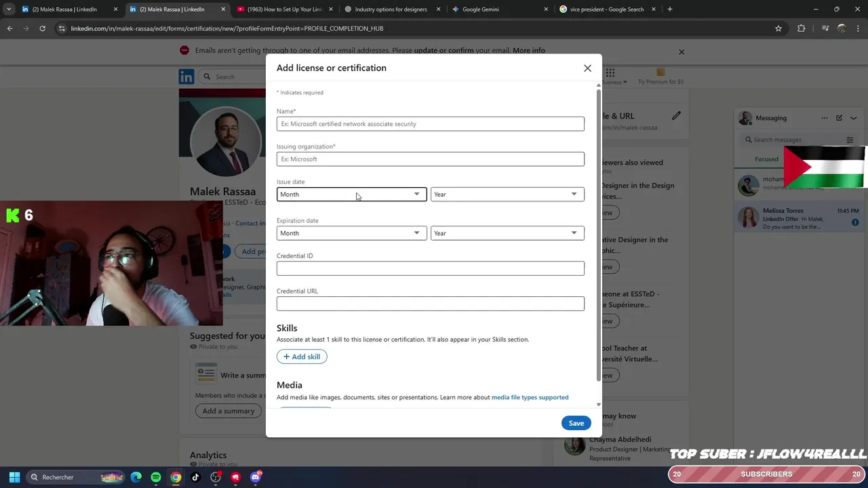Collapse the Messaging panel chevron
This screenshot has width=868, height=488.
[x=854, y=118]
